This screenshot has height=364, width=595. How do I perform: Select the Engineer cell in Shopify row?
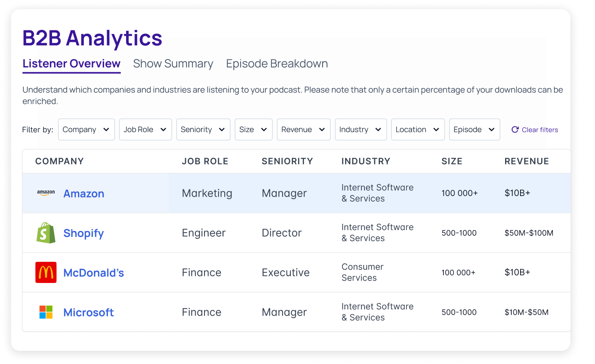point(204,233)
